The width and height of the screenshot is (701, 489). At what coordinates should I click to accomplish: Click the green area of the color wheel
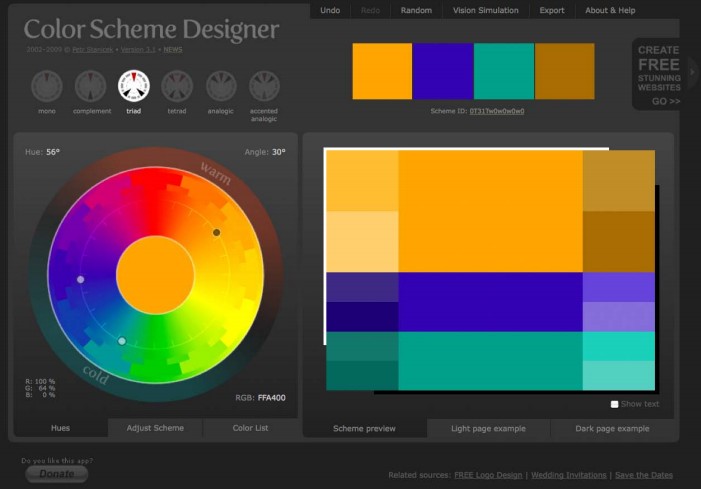click(156, 353)
